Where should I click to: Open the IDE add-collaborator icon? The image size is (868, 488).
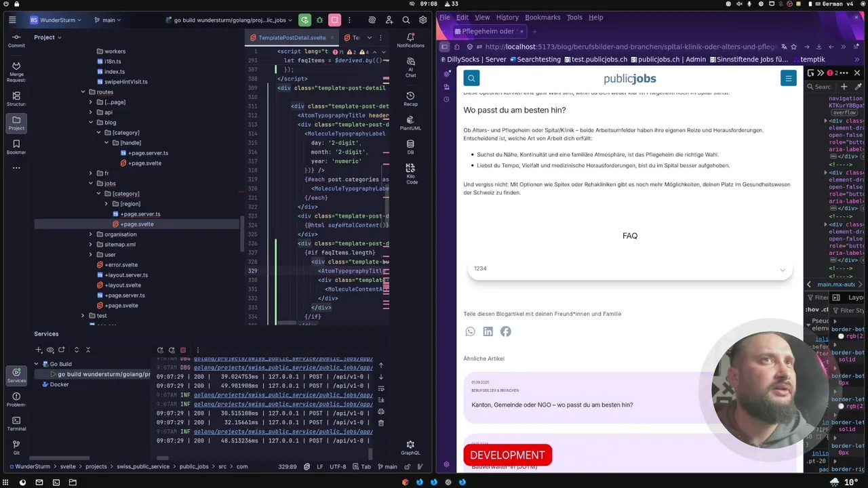click(389, 20)
